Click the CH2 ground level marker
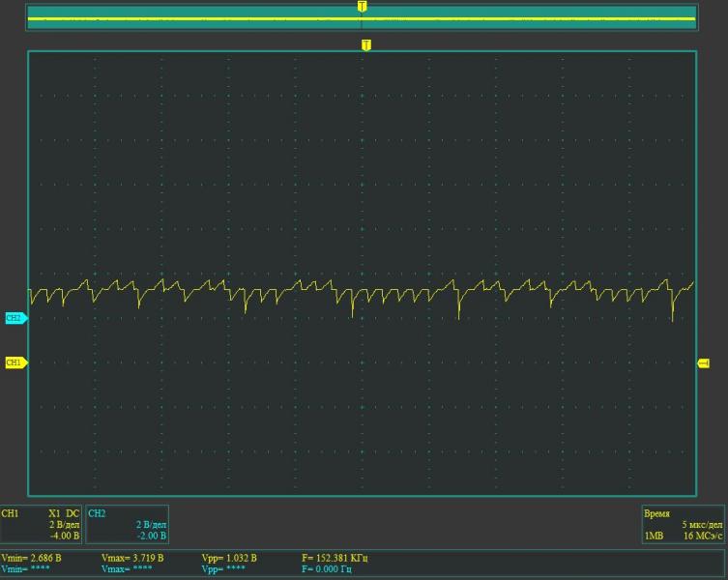The height and width of the screenshot is (580, 728). click(15, 317)
